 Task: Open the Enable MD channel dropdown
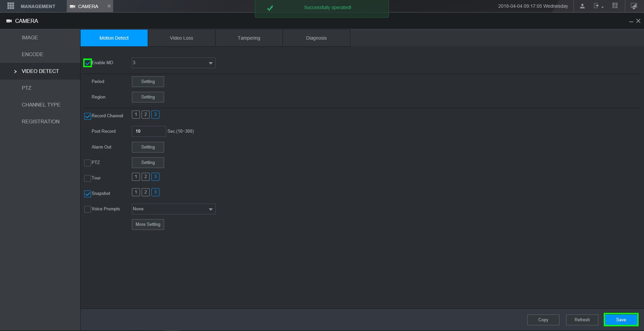pos(174,63)
